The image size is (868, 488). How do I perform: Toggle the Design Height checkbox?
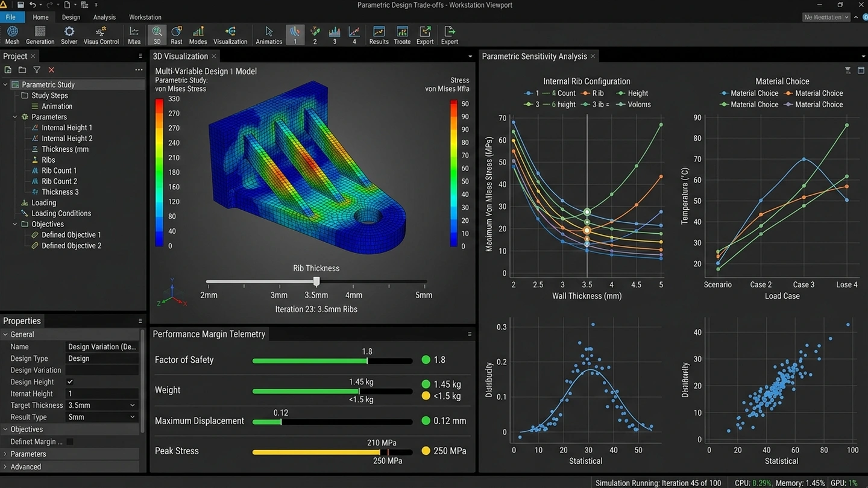(70, 382)
